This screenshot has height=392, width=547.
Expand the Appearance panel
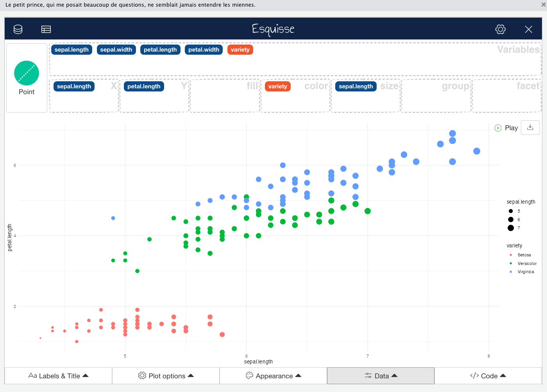tap(273, 376)
